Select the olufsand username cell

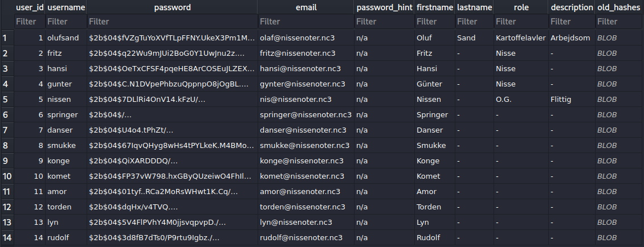coord(64,38)
